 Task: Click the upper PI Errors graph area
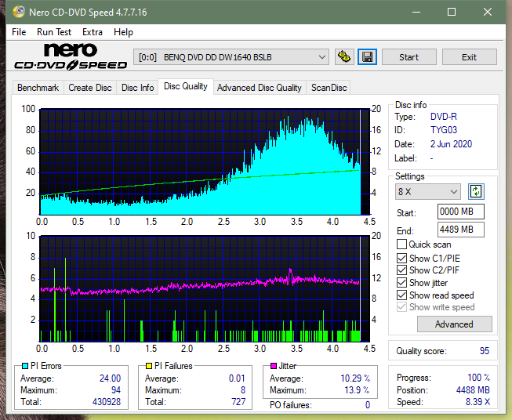(205, 161)
